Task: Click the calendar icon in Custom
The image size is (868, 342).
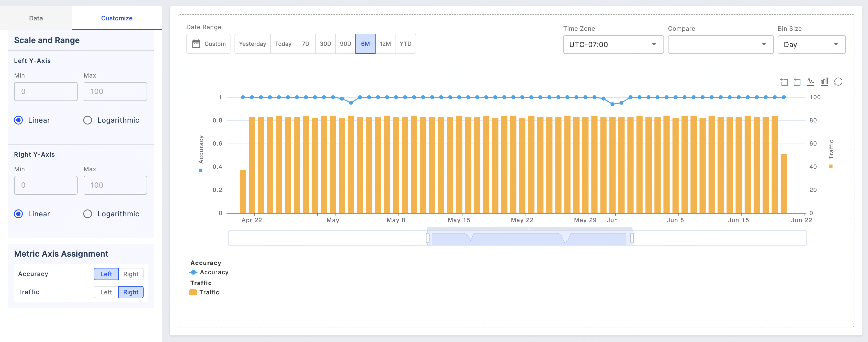Action: tap(196, 44)
